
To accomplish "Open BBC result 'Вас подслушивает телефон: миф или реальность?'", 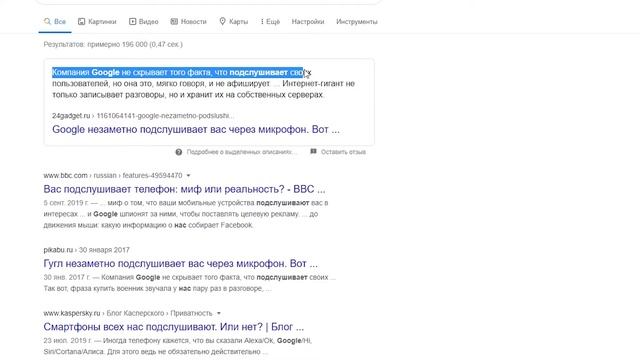I will pos(184,189).
